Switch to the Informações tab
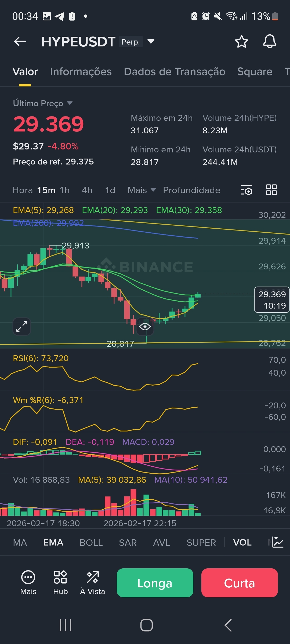Image resolution: width=290 pixels, height=644 pixels. point(81,72)
